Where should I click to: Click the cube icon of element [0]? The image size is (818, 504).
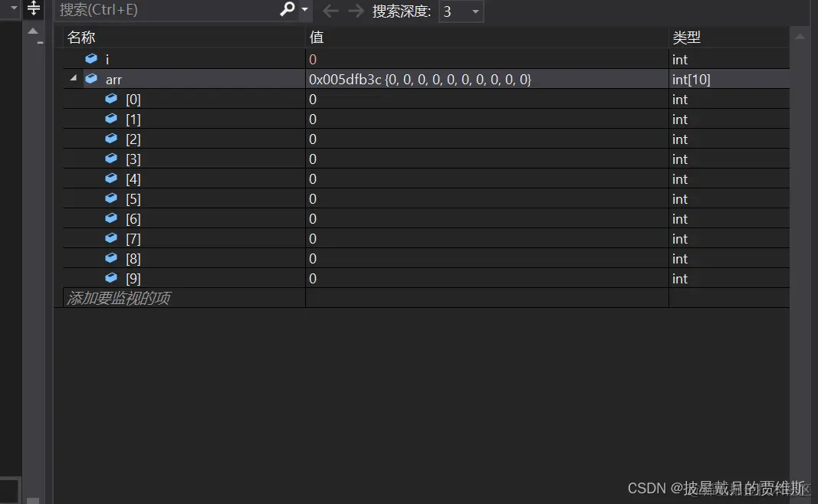pos(111,99)
